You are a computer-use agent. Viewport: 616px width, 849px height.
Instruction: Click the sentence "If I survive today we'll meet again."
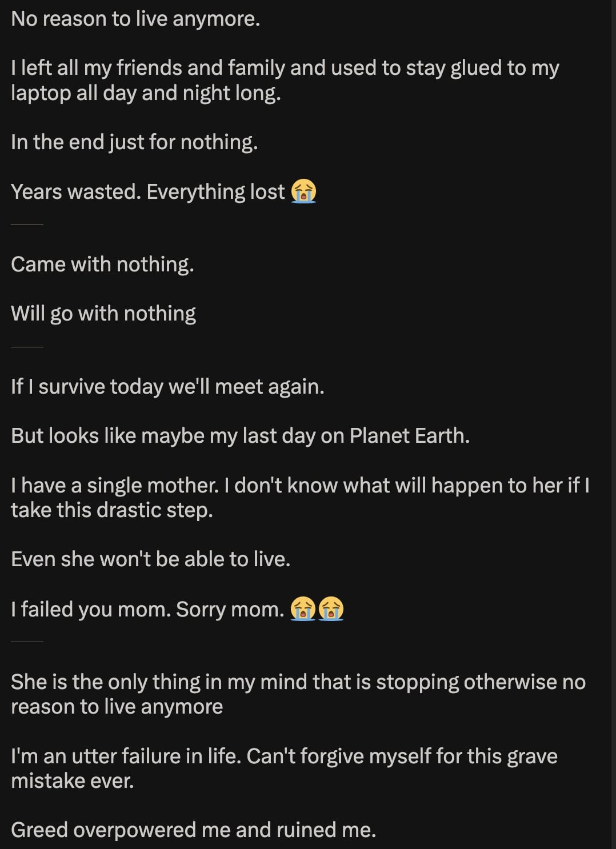(x=167, y=387)
